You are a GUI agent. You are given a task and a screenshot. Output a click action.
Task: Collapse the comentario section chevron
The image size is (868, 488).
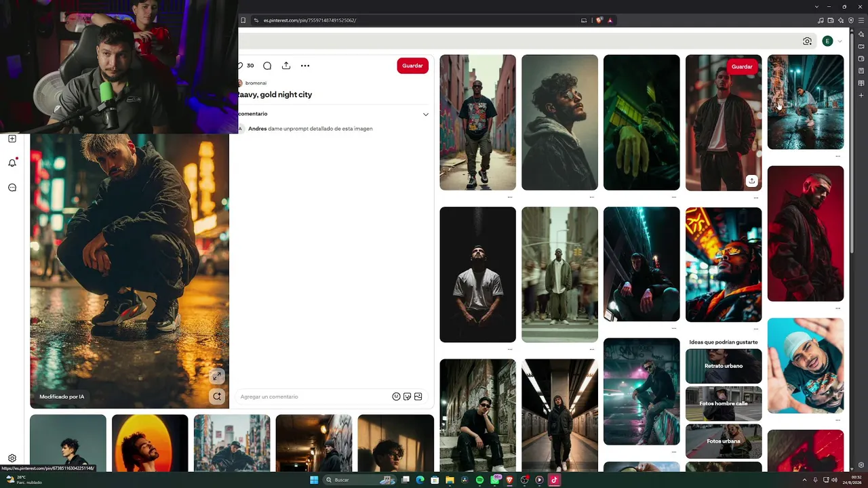[x=426, y=114]
